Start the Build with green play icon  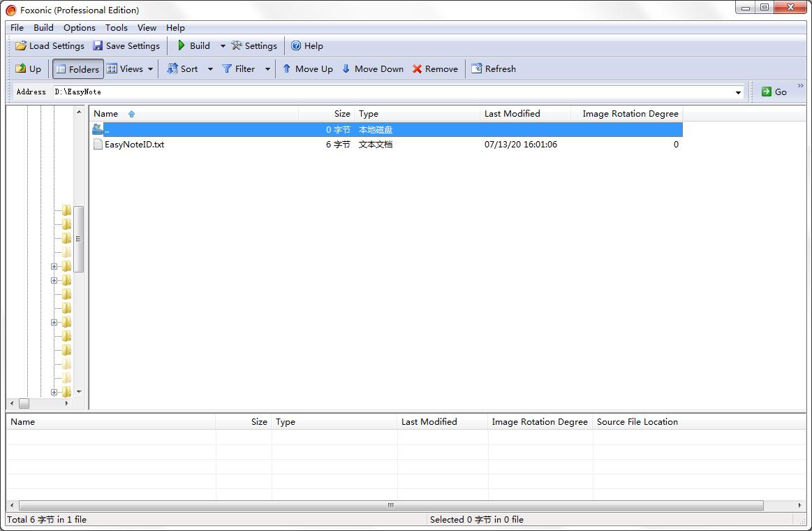pyautogui.click(x=194, y=45)
